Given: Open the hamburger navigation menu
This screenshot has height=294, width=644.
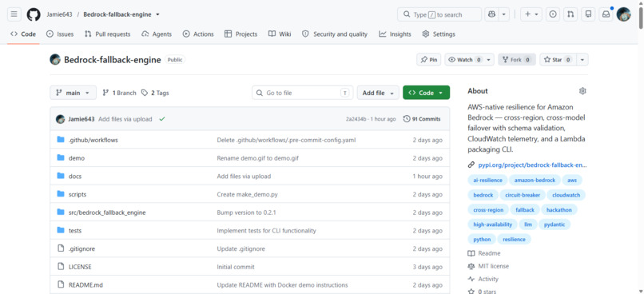Looking at the screenshot, I should 14,14.
